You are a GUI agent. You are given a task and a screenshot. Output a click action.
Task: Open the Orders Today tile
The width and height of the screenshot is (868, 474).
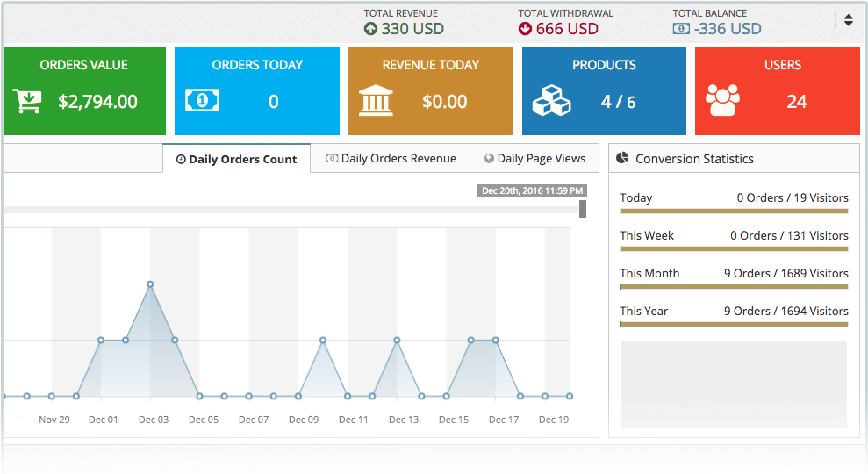[x=257, y=90]
